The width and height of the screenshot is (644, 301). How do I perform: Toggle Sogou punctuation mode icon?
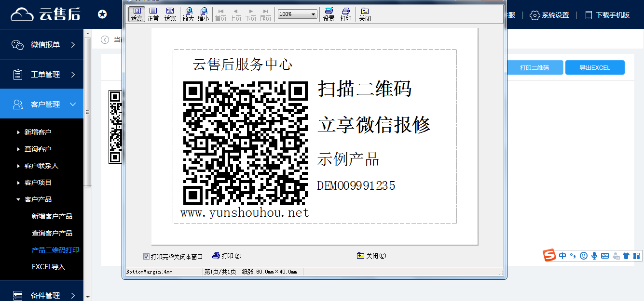573,256
